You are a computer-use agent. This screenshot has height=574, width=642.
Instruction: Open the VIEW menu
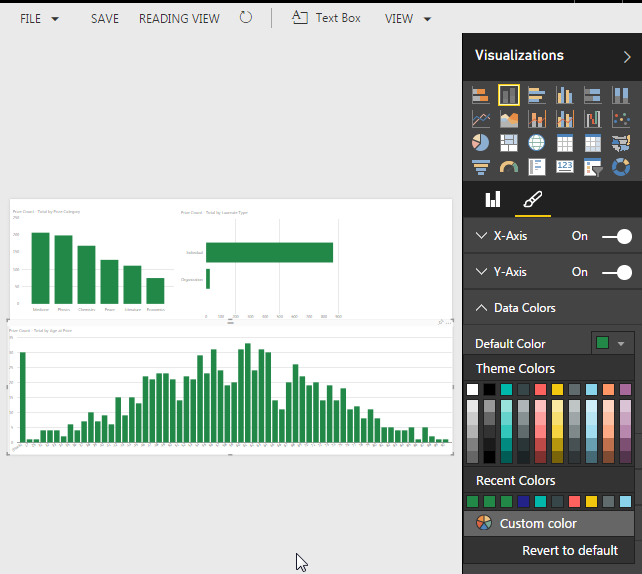408,19
